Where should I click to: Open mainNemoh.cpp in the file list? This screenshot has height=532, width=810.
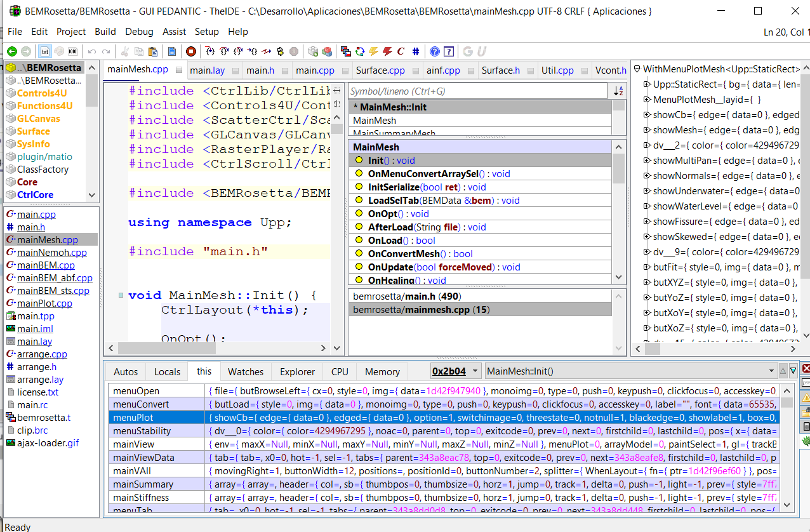(51, 253)
